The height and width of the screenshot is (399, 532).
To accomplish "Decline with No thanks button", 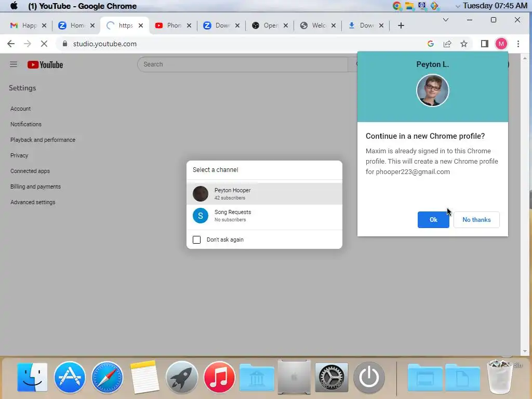I will click(x=476, y=220).
